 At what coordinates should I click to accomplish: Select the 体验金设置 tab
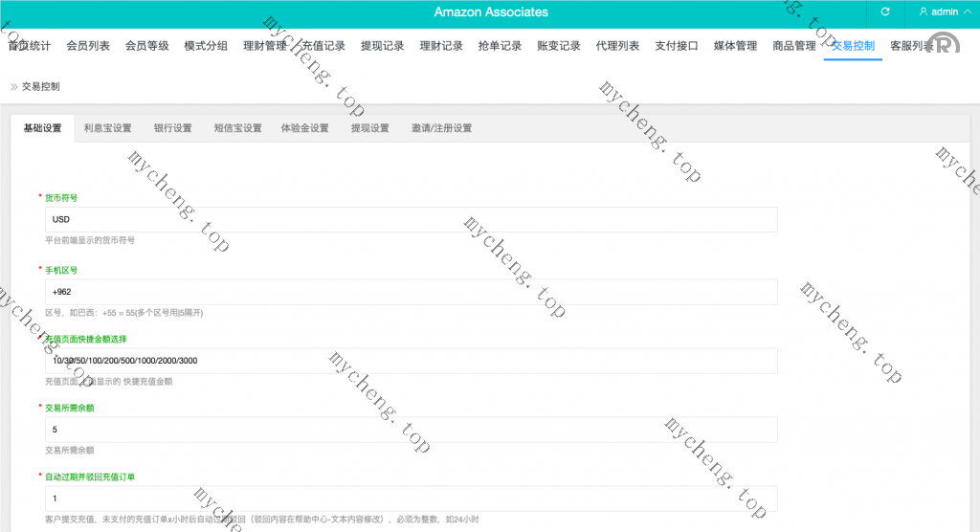(304, 128)
